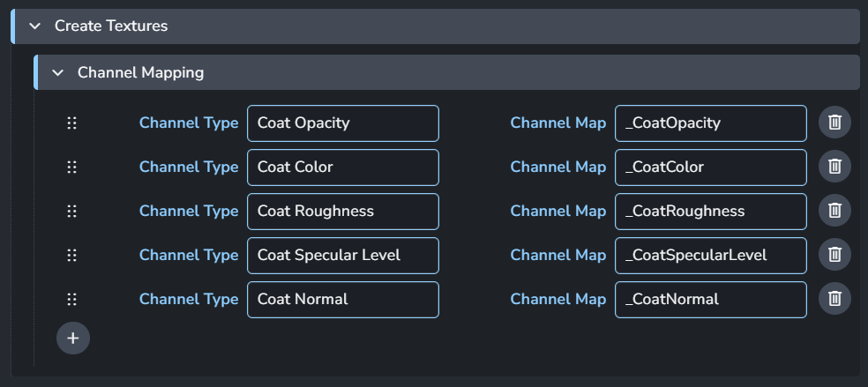The width and height of the screenshot is (868, 387).
Task: Delete the Coat Normal channel mapping row
Action: point(834,299)
